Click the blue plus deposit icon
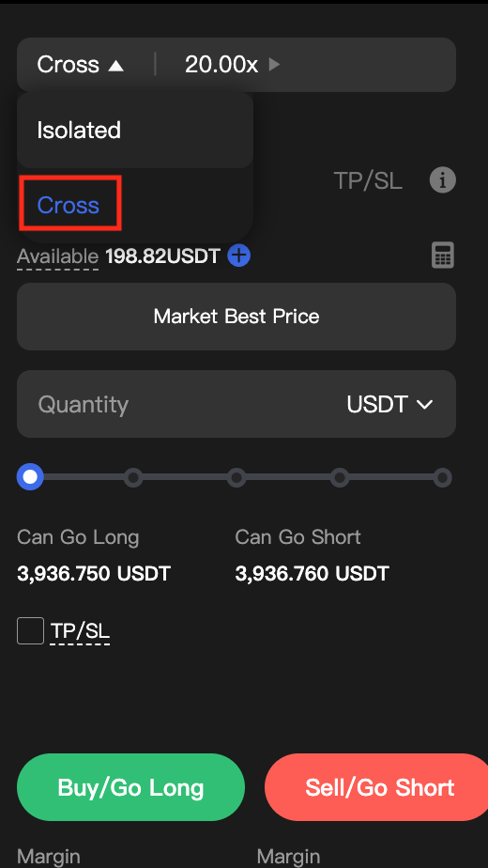 pos(239,256)
